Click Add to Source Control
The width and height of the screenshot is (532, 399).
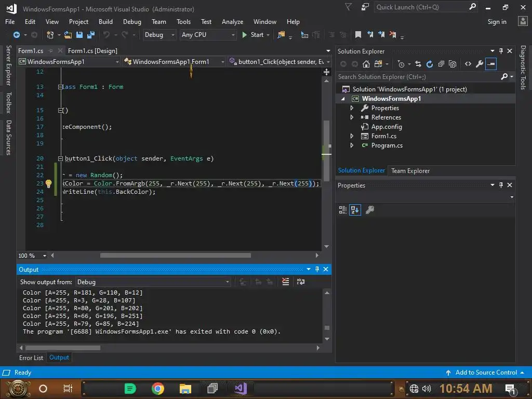click(x=486, y=373)
